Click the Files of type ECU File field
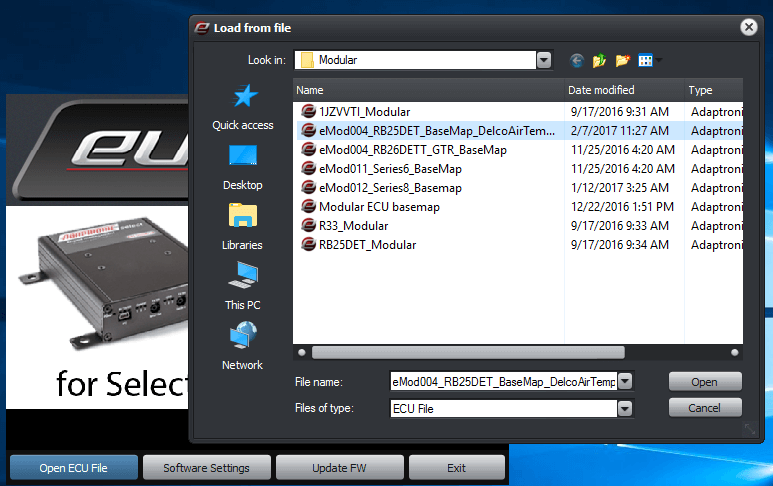This screenshot has height=486, width=773. pos(503,409)
